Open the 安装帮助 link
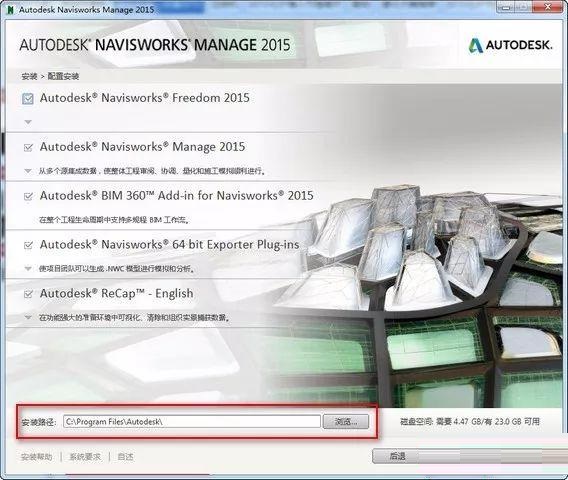568x480 pixels. (x=37, y=457)
